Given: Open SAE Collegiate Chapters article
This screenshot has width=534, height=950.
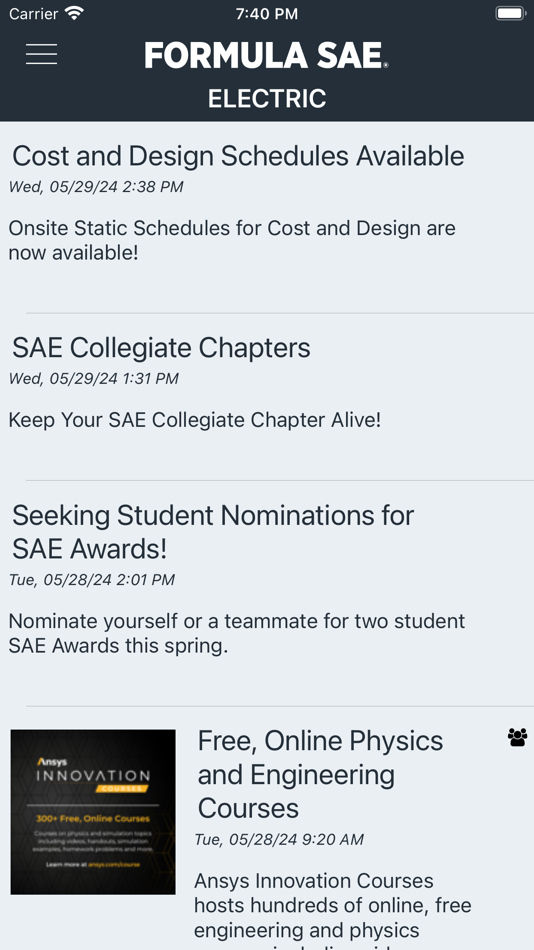Looking at the screenshot, I should (161, 348).
